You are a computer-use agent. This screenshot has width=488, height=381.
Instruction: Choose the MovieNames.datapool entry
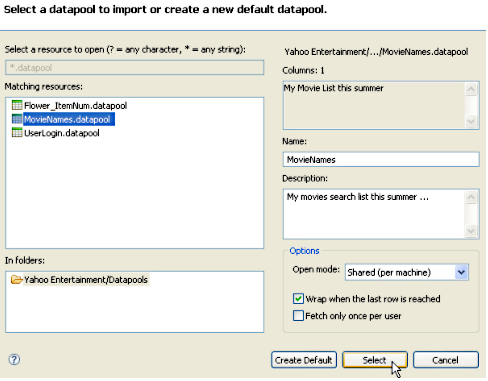click(69, 119)
